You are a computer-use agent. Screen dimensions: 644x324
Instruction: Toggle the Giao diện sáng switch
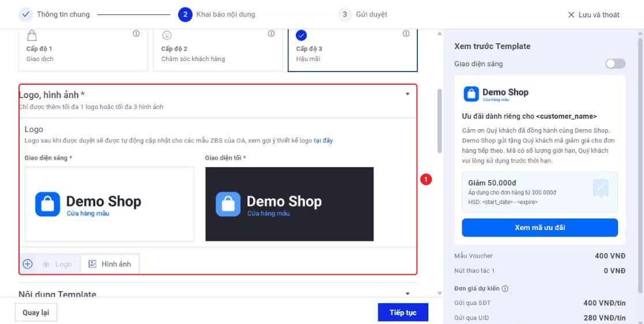[x=615, y=63]
